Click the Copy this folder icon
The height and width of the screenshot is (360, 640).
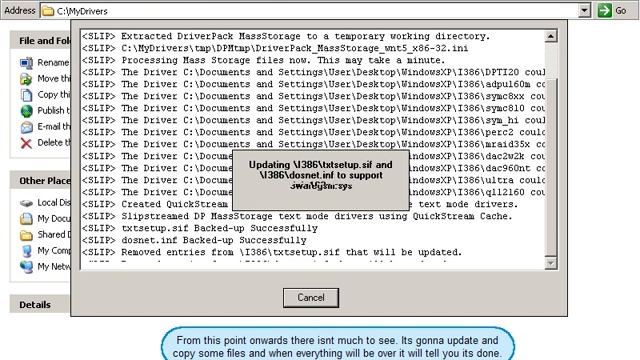pos(26,95)
